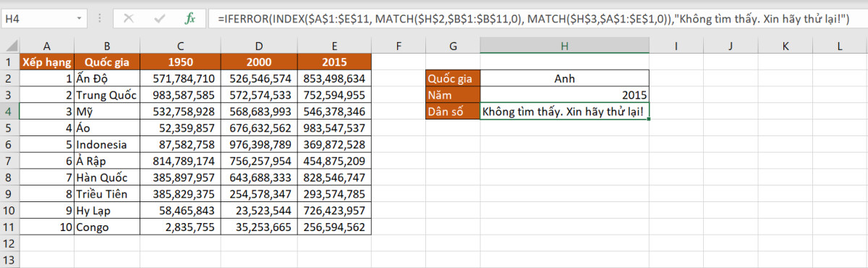
Task: Click the value 568,683,993
Action: click(x=259, y=112)
